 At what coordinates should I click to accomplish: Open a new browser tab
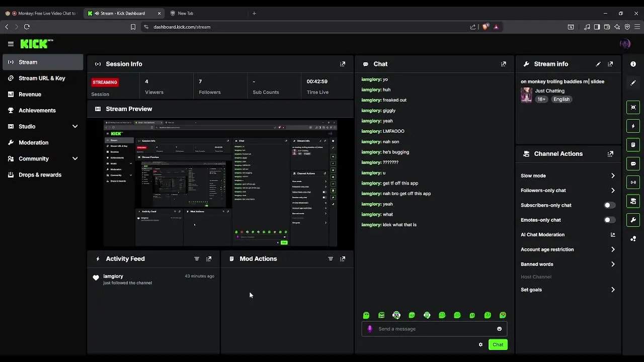[254, 13]
